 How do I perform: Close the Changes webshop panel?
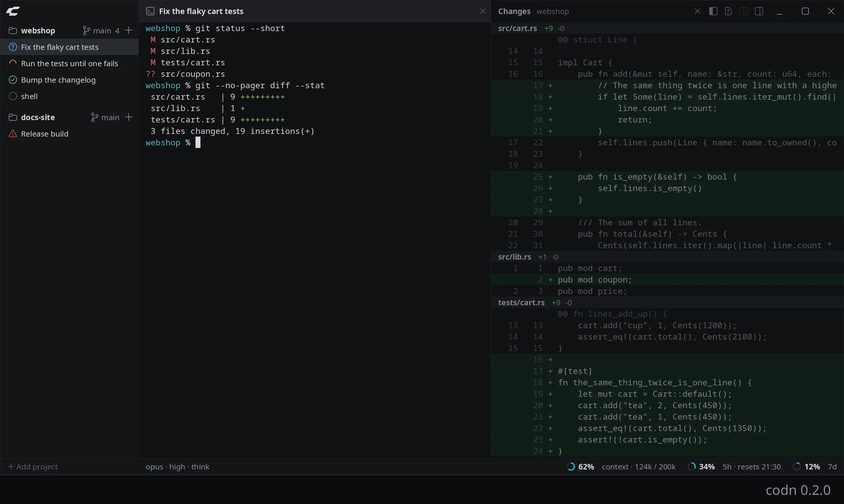pos(697,11)
